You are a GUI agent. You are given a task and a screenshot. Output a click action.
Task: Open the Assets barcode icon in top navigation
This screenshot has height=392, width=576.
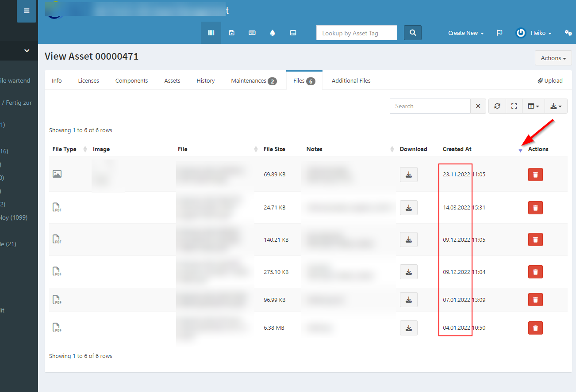211,32
